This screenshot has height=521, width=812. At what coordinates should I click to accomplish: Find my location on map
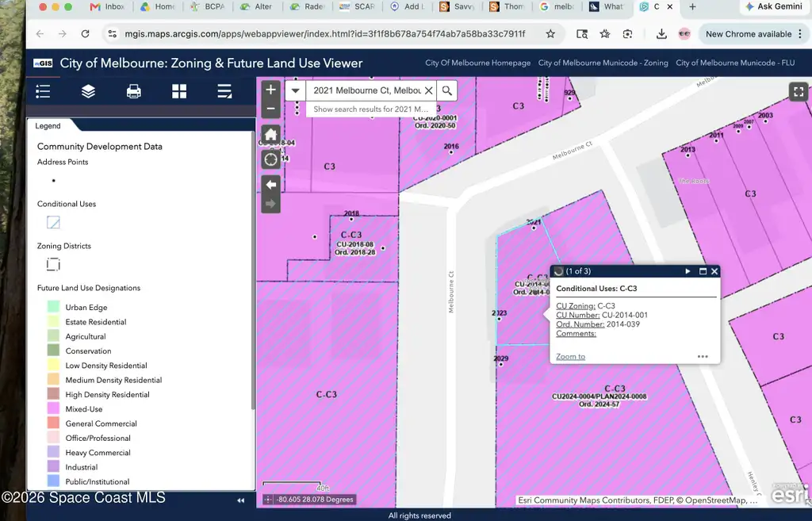271,159
